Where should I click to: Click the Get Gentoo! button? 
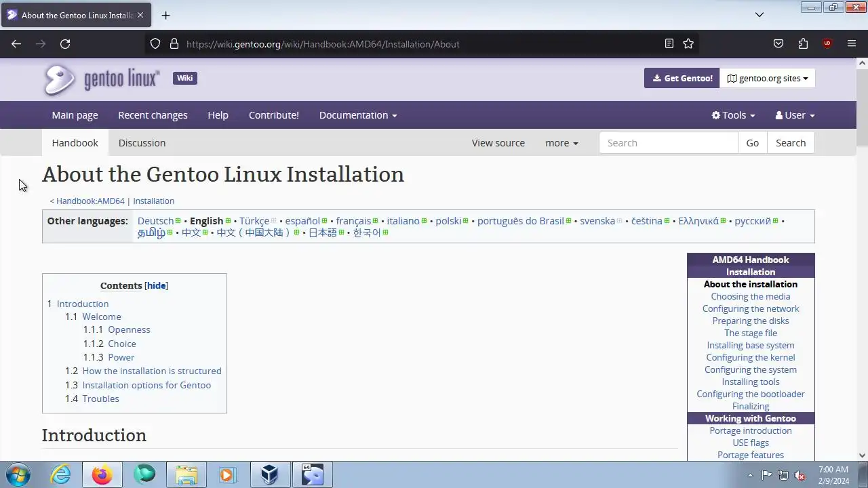tap(682, 78)
